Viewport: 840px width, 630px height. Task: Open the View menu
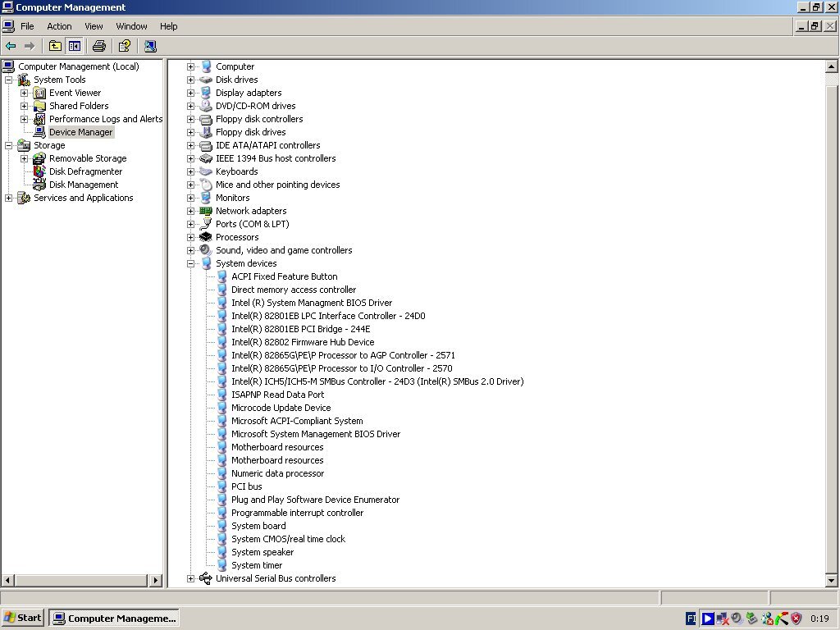click(x=94, y=26)
